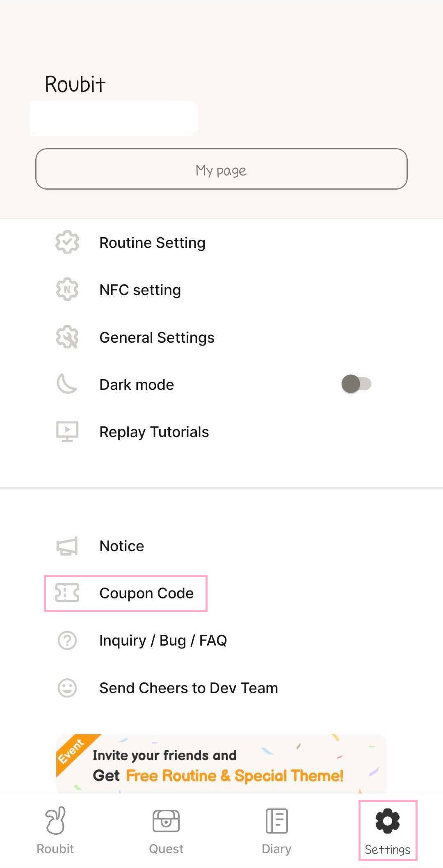Open the Invite your friends event banner

(221, 764)
